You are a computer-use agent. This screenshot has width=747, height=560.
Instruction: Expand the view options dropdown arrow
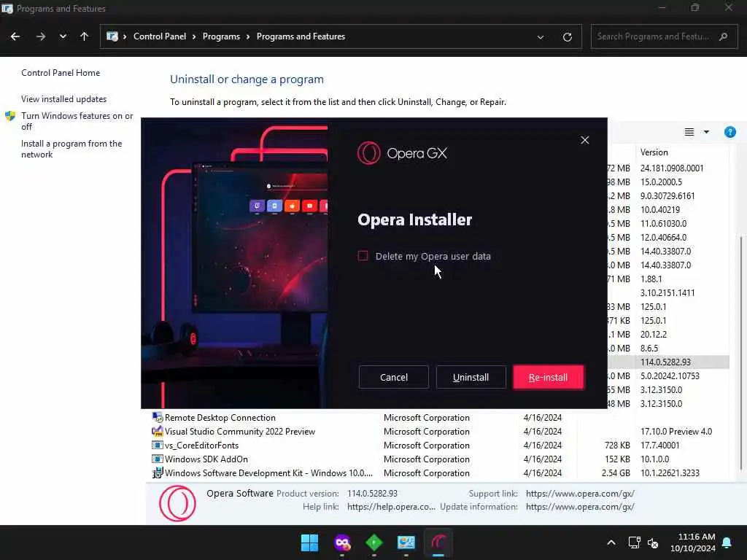[706, 133]
